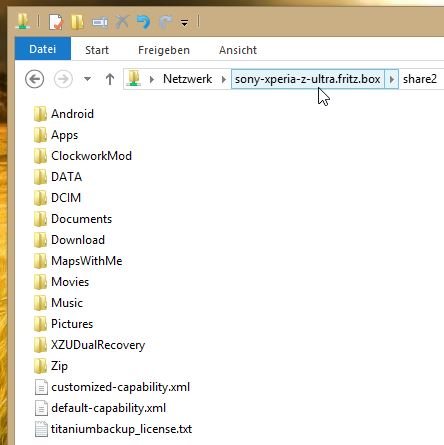Viewport: 444px width, 445px height.
Task: Click the network icon in address bar
Action: tap(134, 79)
